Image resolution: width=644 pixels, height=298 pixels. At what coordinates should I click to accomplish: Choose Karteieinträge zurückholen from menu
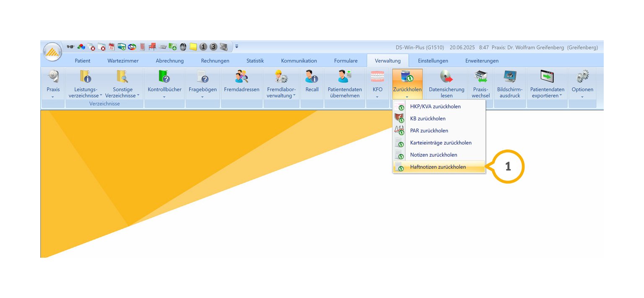click(x=439, y=143)
